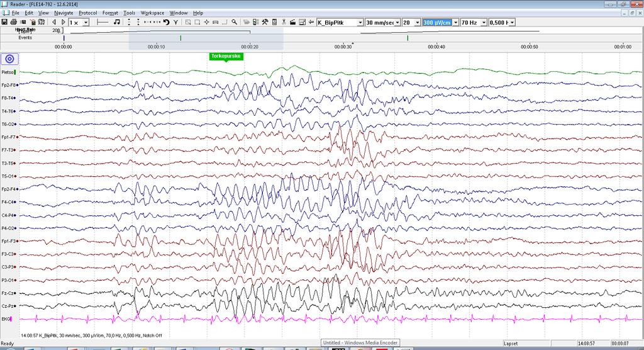Click the left-pointing arrow before montage box

click(x=311, y=22)
